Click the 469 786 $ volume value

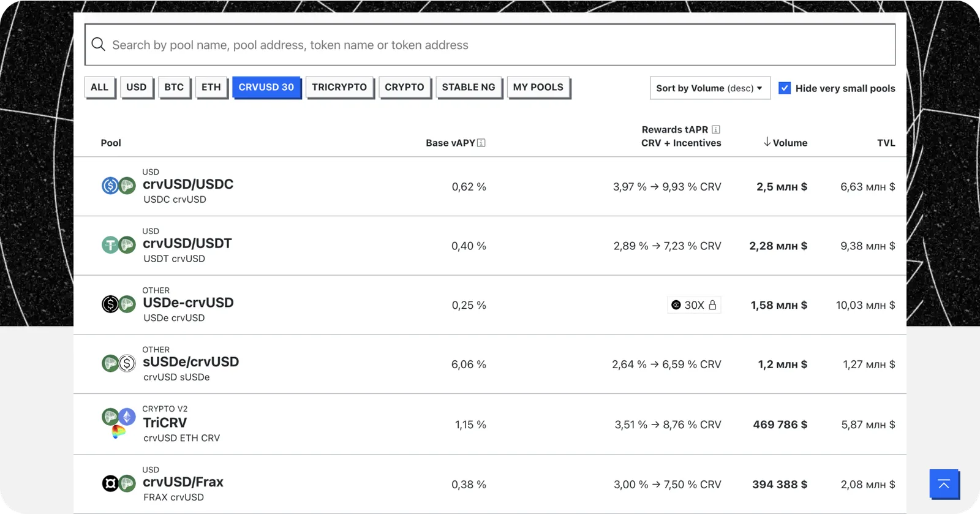click(780, 425)
